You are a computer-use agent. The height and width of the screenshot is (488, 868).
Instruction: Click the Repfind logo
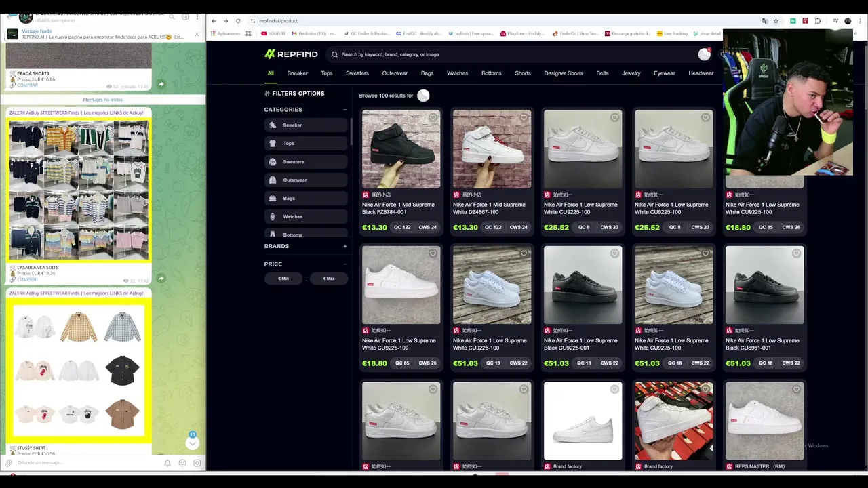pos(291,54)
